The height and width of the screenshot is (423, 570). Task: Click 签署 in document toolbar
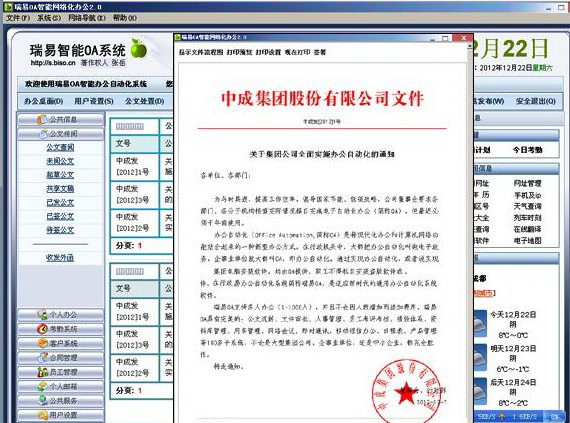[320, 52]
